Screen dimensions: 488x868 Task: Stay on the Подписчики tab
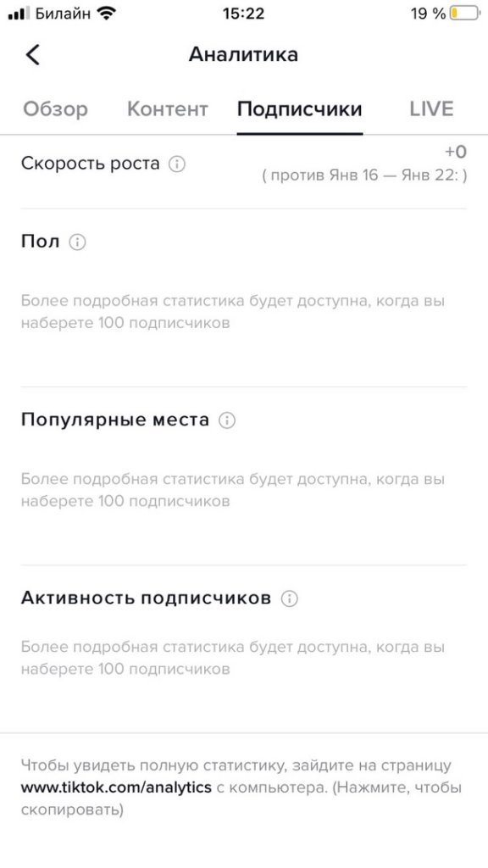tap(301, 108)
